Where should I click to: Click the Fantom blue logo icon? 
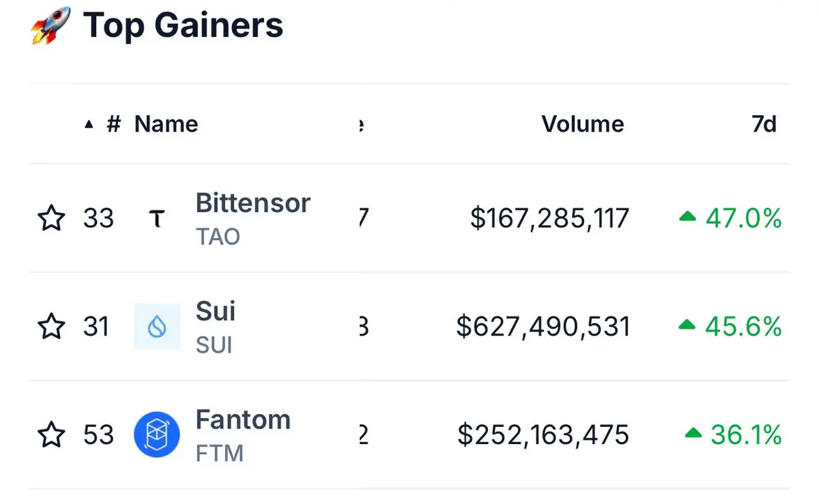(x=157, y=434)
